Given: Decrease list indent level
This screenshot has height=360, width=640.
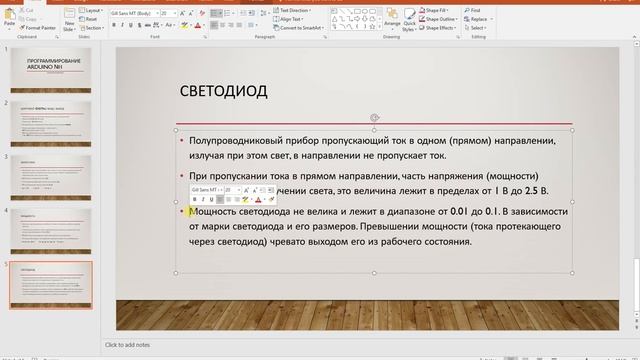Looking at the screenshot, I should coord(243,13).
